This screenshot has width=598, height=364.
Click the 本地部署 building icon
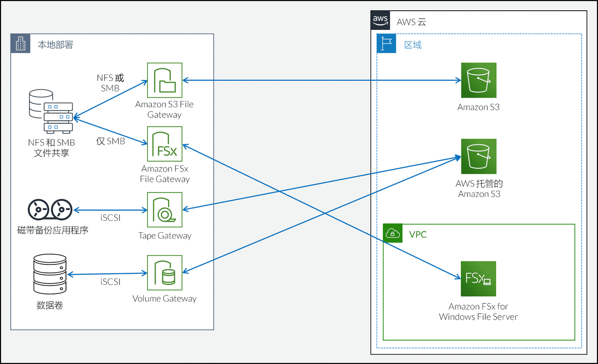[x=20, y=43]
